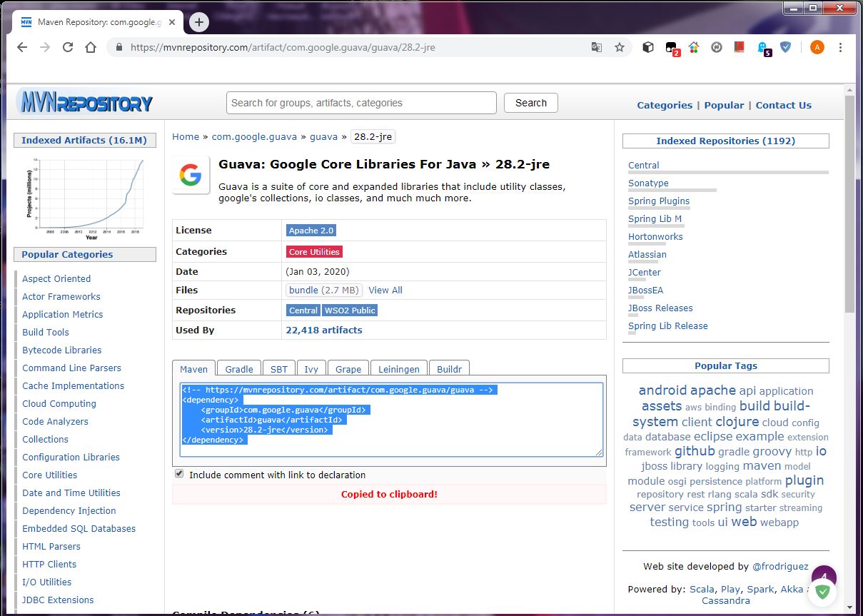This screenshot has width=863, height=616.
Task: Switch to the Leiningen tab
Action: pyautogui.click(x=399, y=369)
